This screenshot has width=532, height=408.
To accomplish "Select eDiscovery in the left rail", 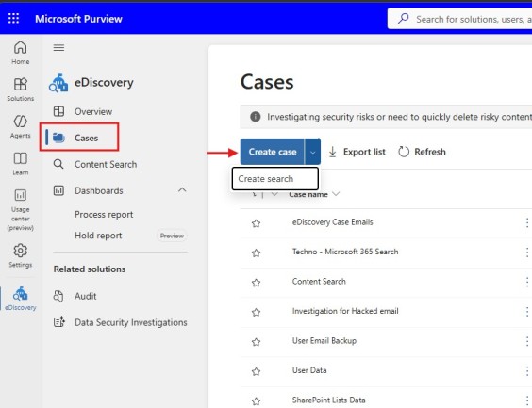I will coord(21,298).
